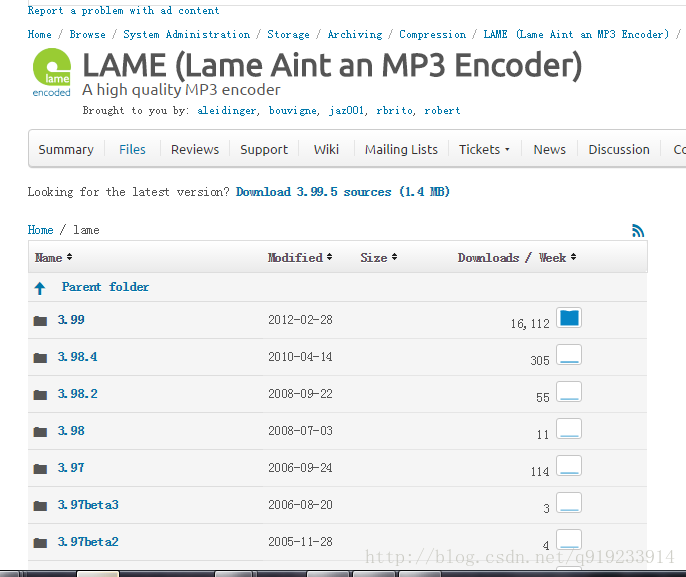Open jaz001's profile link
The width and height of the screenshot is (686, 577).
coord(346,111)
